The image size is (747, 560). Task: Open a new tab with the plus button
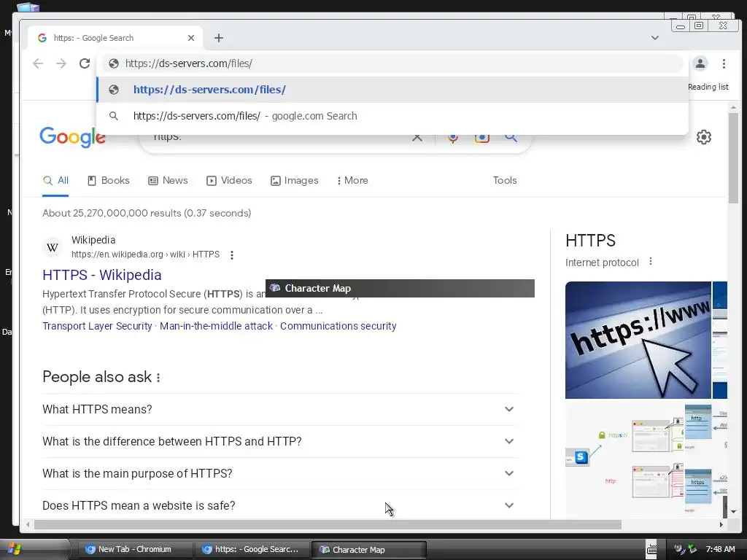pyautogui.click(x=219, y=38)
